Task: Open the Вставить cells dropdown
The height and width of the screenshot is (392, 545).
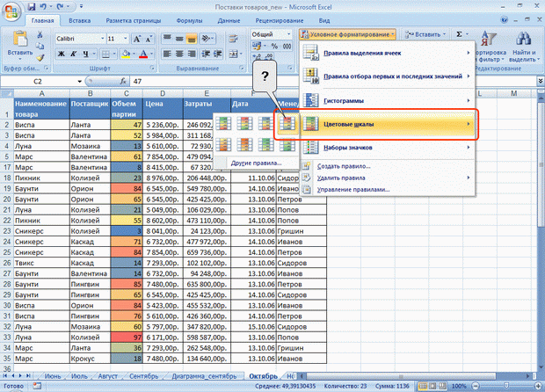Action: (x=425, y=34)
